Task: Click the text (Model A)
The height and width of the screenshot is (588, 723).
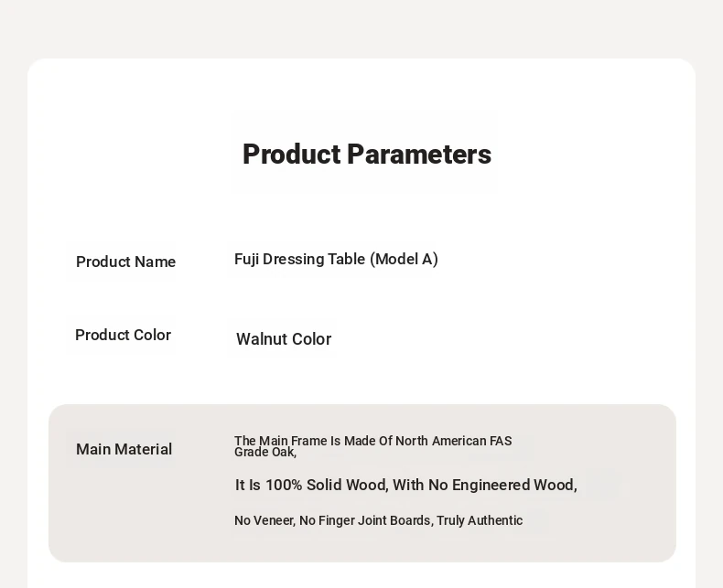Action: click(404, 259)
